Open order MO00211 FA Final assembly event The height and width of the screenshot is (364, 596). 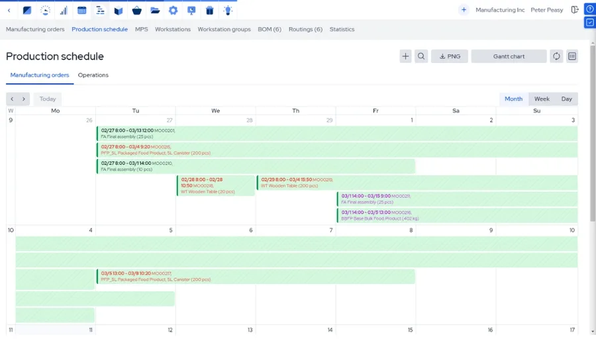[x=457, y=199]
